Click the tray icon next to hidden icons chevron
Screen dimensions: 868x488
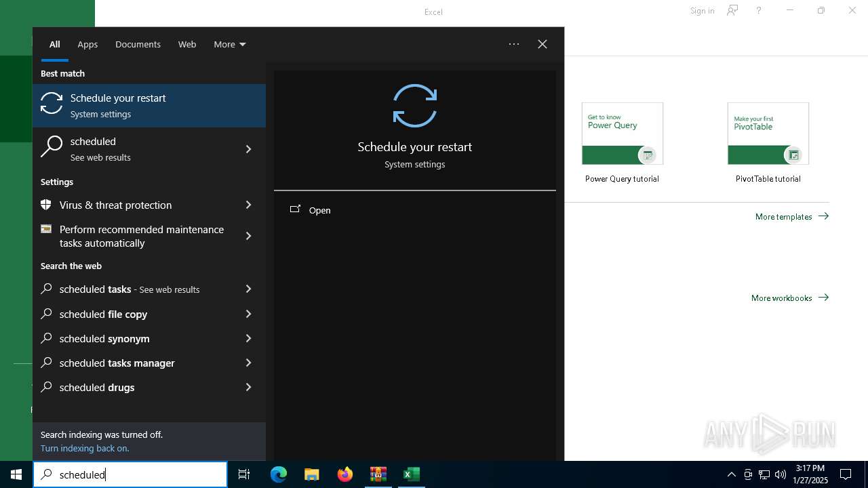pyautogui.click(x=748, y=474)
